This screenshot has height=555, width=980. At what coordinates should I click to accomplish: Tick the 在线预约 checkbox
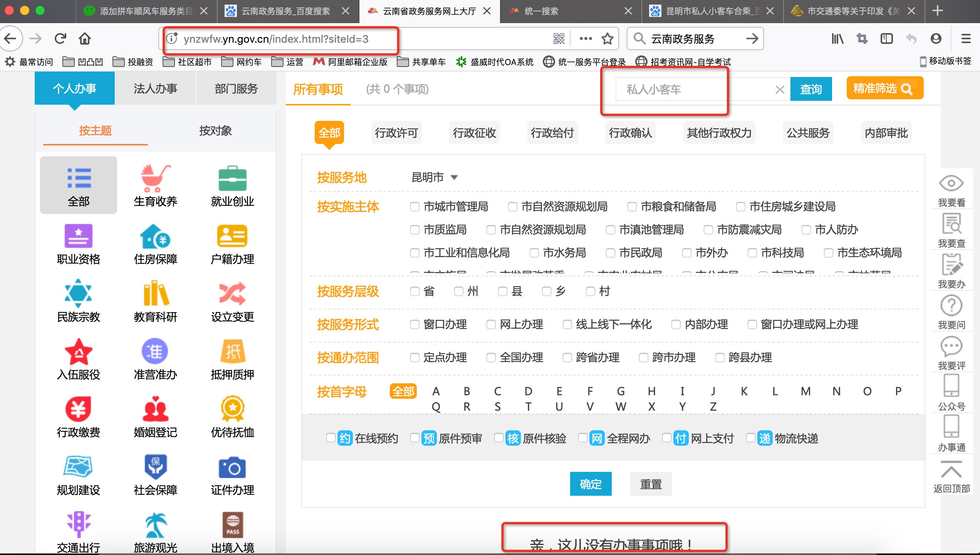[331, 438]
